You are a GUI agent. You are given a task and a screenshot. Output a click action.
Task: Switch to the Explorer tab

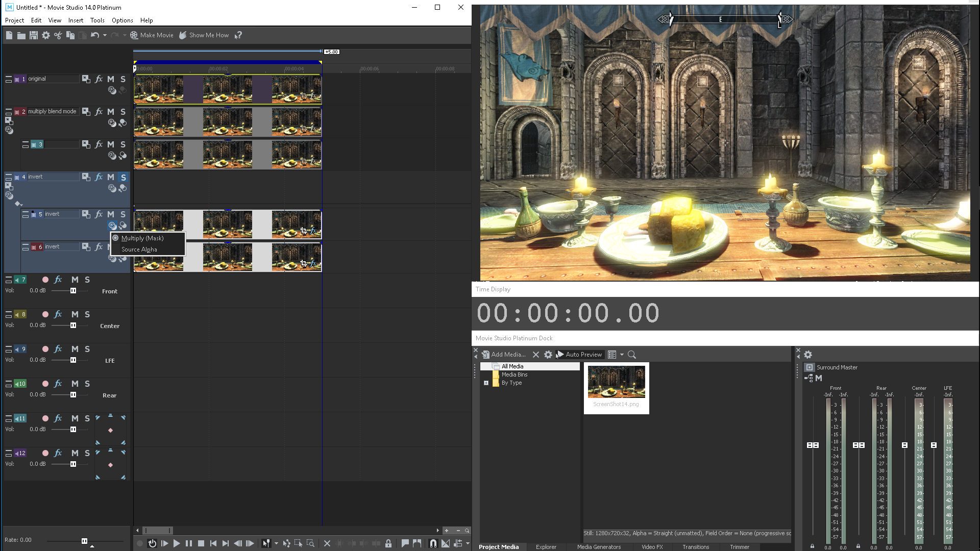546,547
